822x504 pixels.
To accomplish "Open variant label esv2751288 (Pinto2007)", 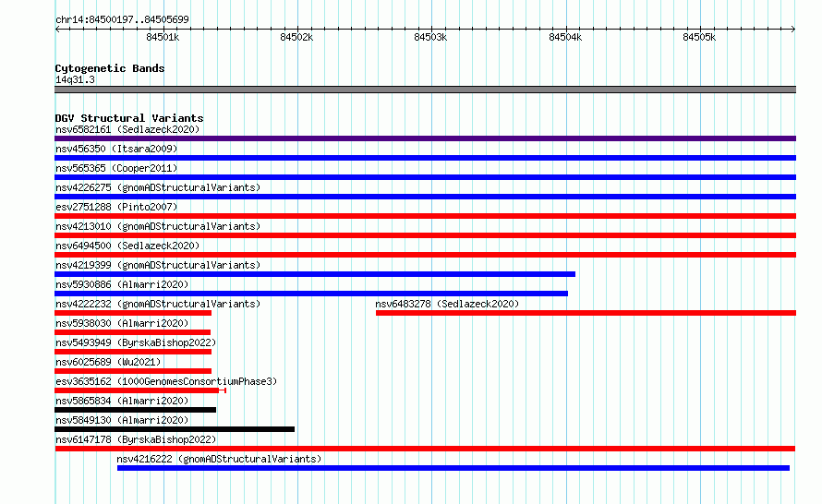I will pyautogui.click(x=116, y=207).
